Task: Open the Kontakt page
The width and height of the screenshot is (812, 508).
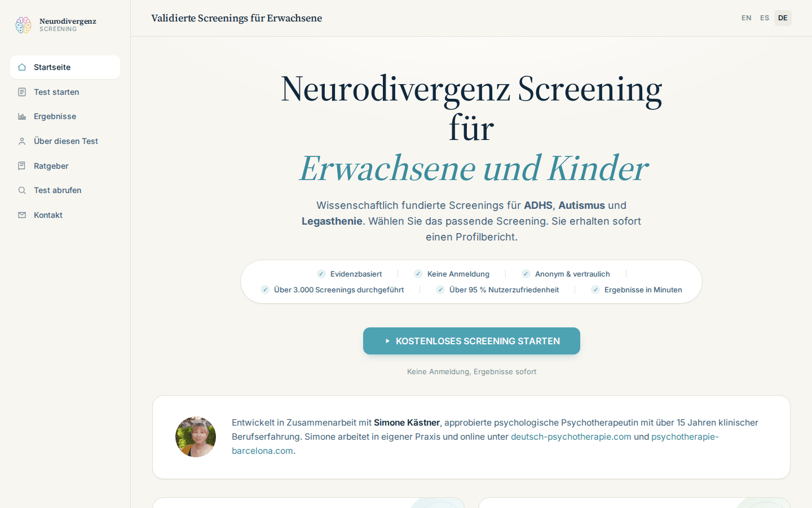Action: coord(65,215)
